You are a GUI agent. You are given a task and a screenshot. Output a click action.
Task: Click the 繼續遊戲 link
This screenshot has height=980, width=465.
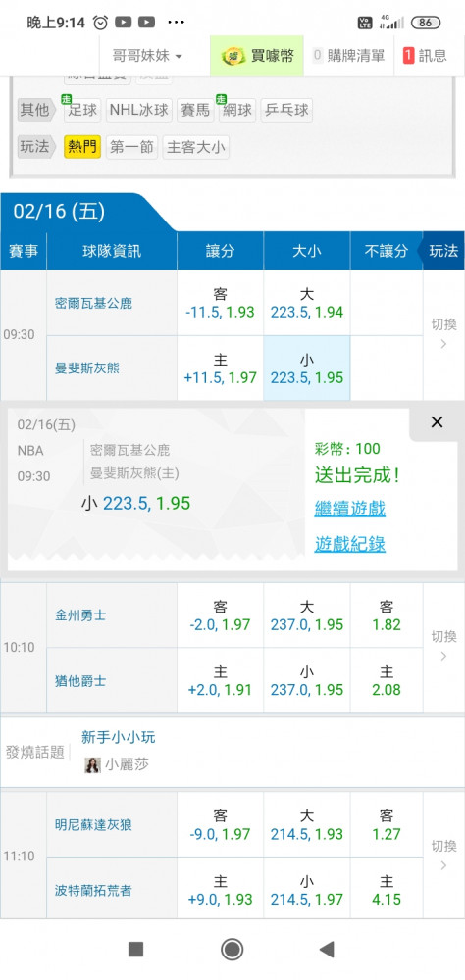[x=350, y=509]
